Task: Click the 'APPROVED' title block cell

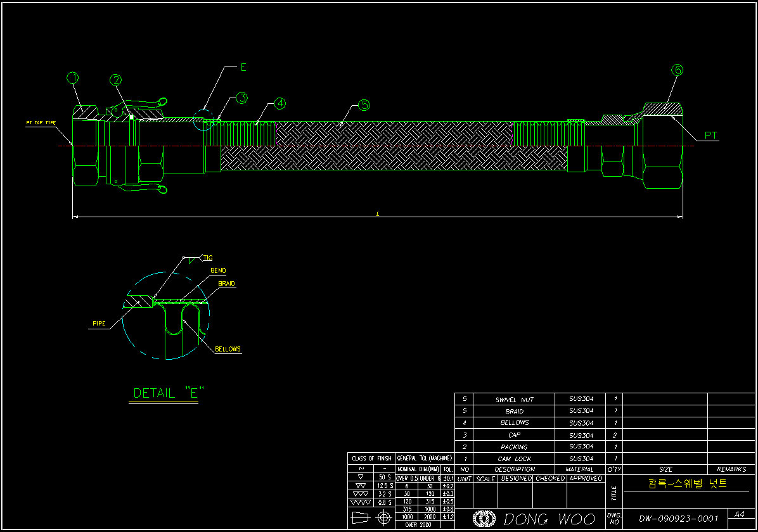Action: pyautogui.click(x=586, y=478)
